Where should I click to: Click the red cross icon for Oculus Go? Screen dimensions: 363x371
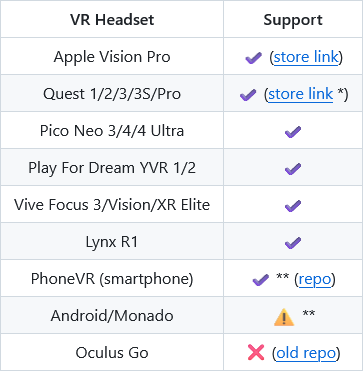coord(256,353)
